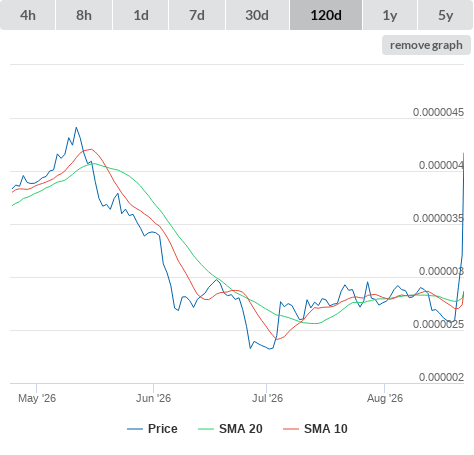The height and width of the screenshot is (455, 474).
Task: Choose the 1d range tab
Action: point(141,15)
